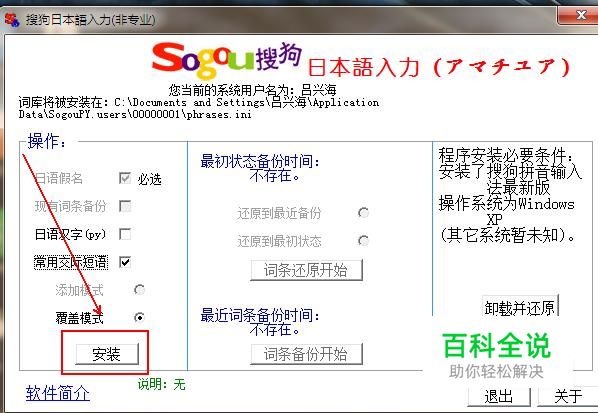
Task: Click the 关于 button
Action: [x=568, y=397]
